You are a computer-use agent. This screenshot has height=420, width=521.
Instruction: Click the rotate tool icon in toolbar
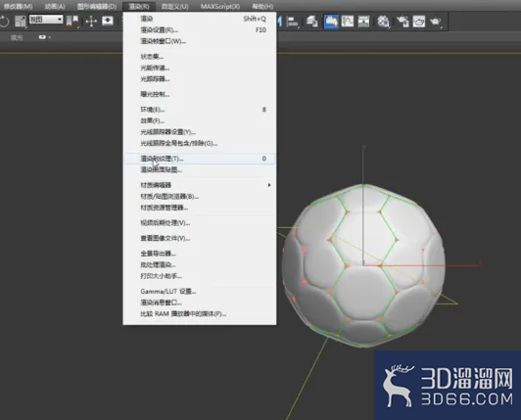pos(4,22)
